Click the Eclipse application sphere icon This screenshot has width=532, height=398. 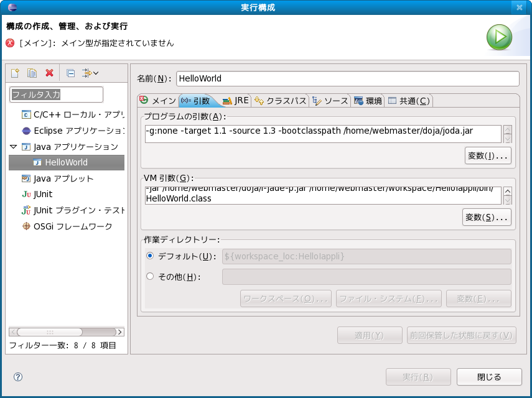point(26,131)
